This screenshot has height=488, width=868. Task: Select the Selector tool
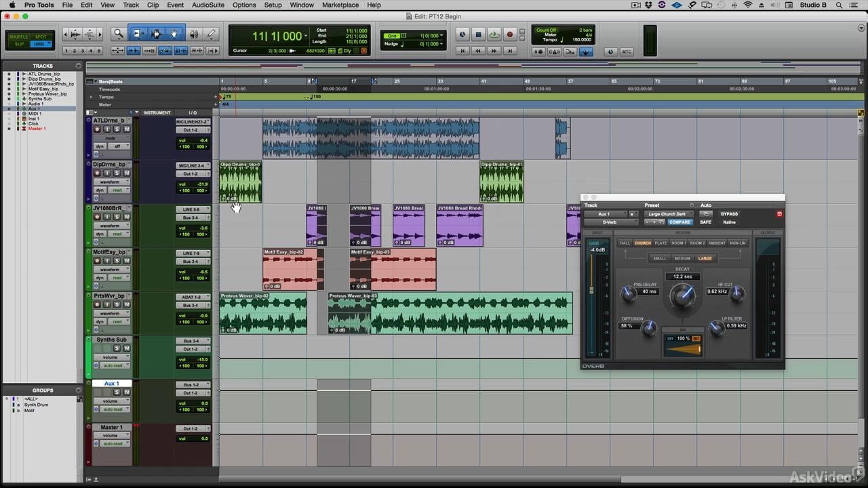(x=157, y=33)
